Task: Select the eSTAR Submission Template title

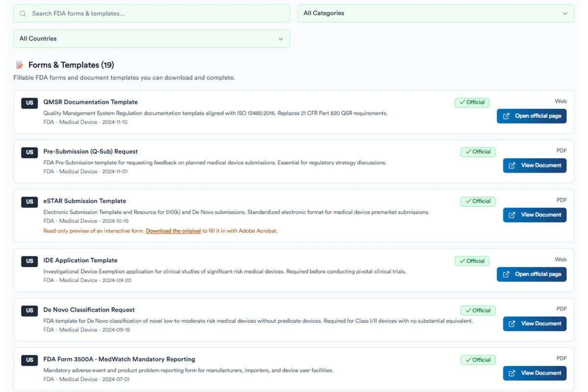Action: pos(85,201)
